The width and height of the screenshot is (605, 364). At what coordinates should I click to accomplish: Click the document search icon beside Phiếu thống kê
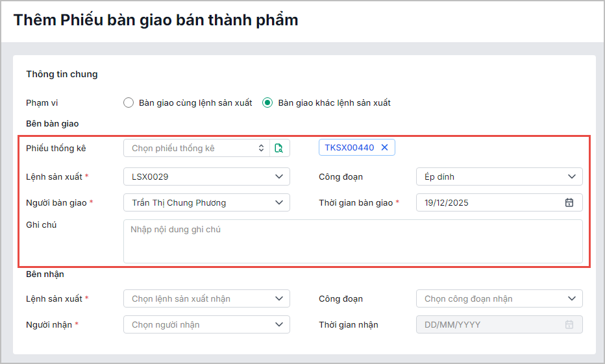coord(279,148)
